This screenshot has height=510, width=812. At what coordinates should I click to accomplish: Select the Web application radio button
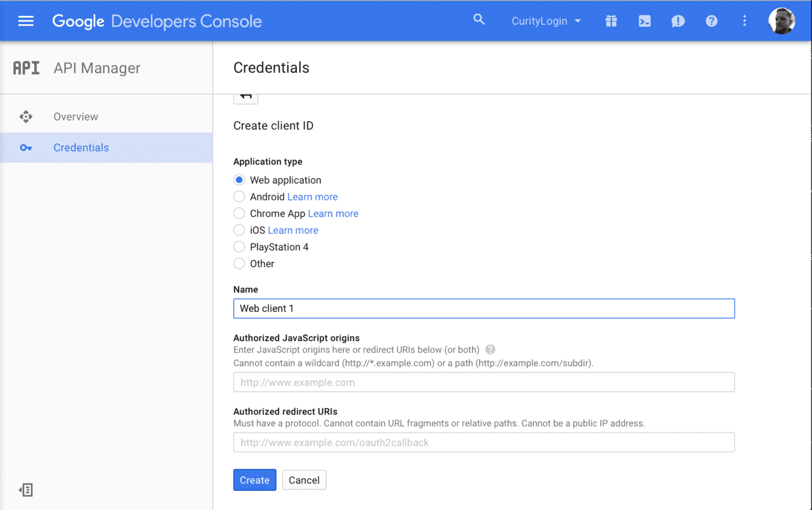[x=239, y=180]
